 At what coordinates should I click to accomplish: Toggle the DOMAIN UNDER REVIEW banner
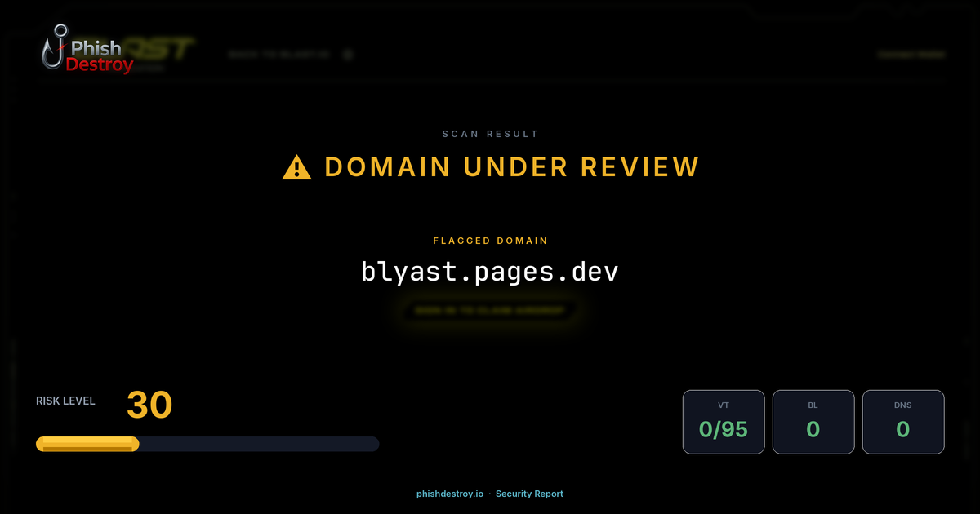click(511, 166)
